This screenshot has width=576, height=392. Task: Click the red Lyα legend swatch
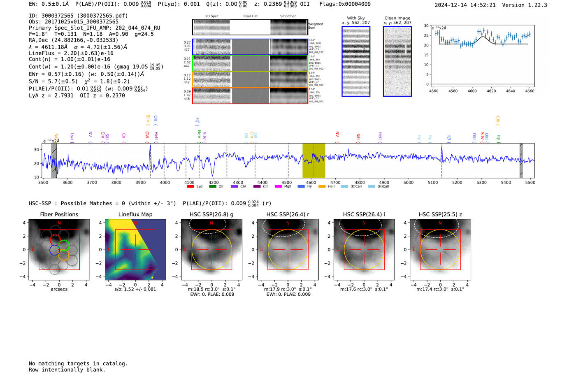point(190,187)
